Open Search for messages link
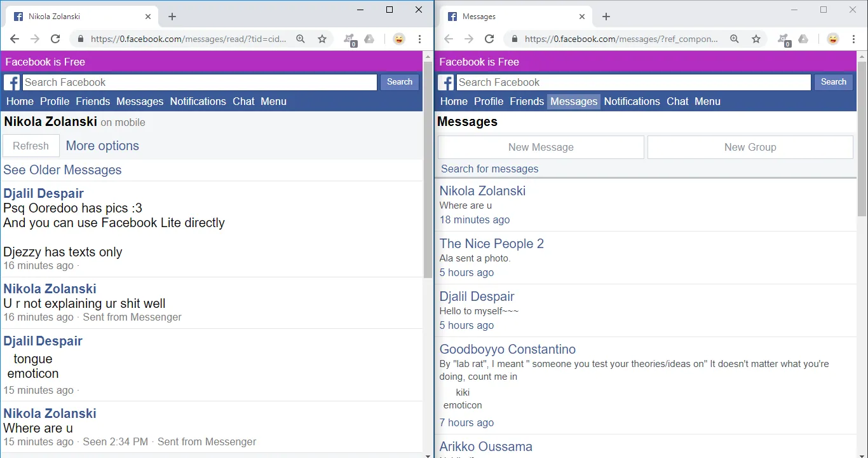The image size is (868, 458). [x=489, y=169]
